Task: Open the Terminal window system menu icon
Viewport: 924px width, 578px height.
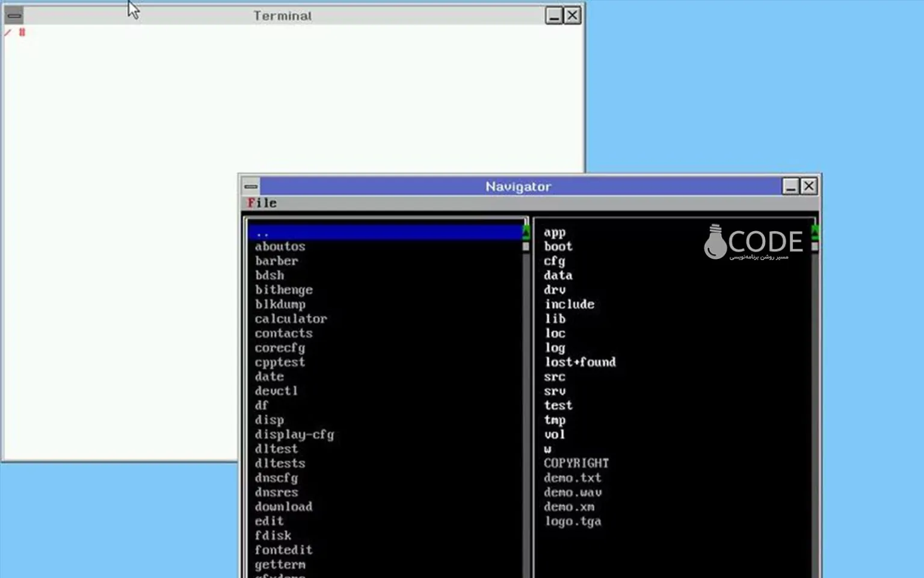Action: click(x=14, y=16)
